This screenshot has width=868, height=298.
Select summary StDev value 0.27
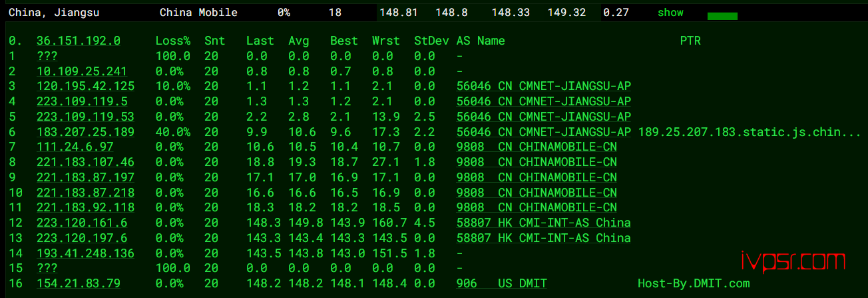click(616, 13)
